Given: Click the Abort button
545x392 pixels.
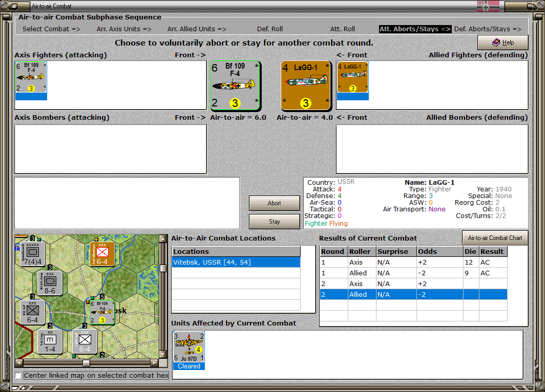Looking at the screenshot, I should pyautogui.click(x=274, y=203).
